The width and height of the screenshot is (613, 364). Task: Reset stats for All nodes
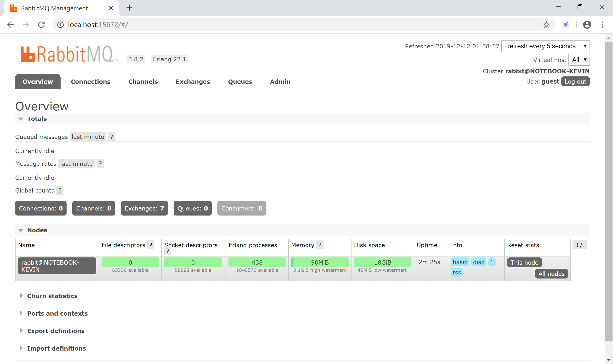[551, 273]
